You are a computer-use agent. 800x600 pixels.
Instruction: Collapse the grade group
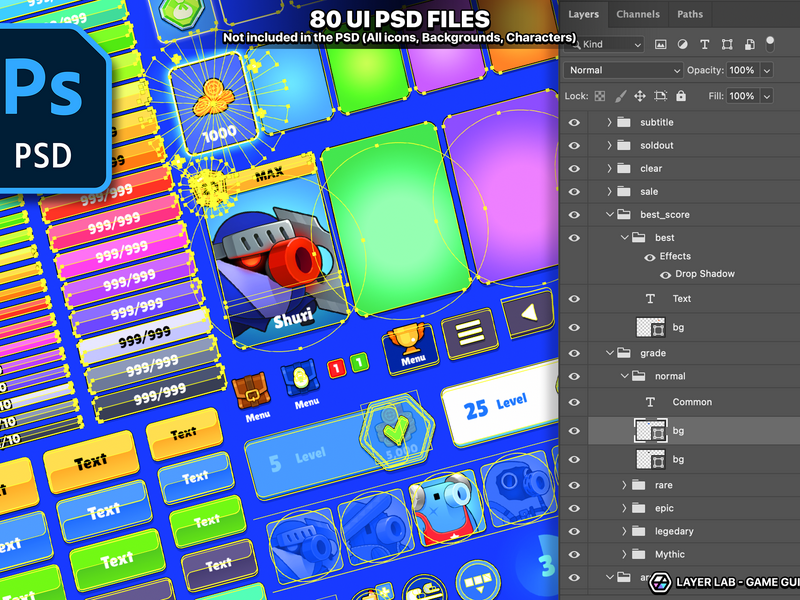pyautogui.click(x=609, y=353)
